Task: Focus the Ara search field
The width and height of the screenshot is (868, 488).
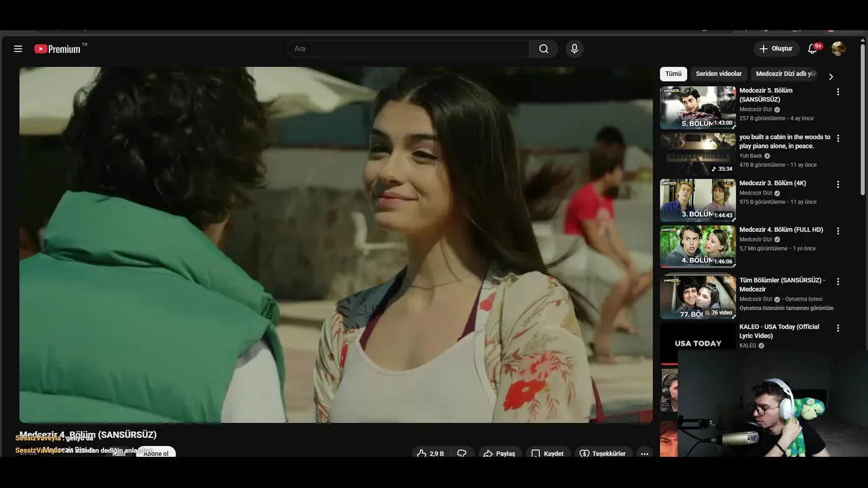Action: click(408, 49)
